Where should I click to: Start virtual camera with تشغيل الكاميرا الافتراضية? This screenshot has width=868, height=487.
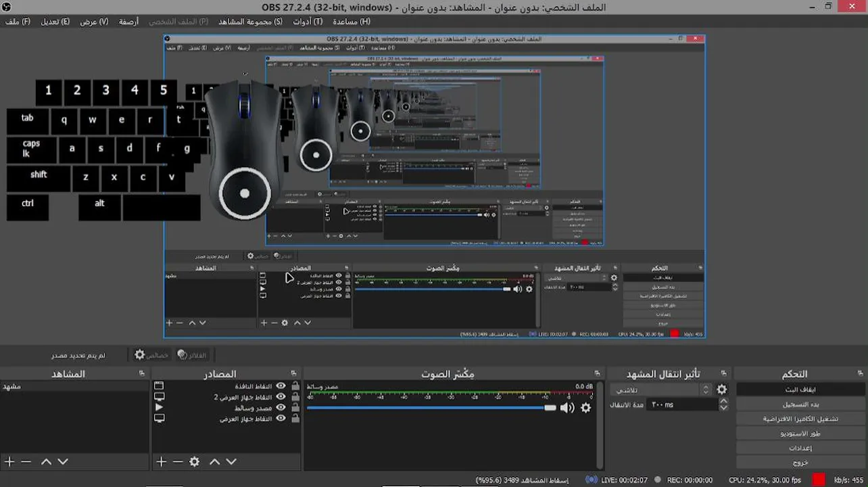[x=800, y=419]
